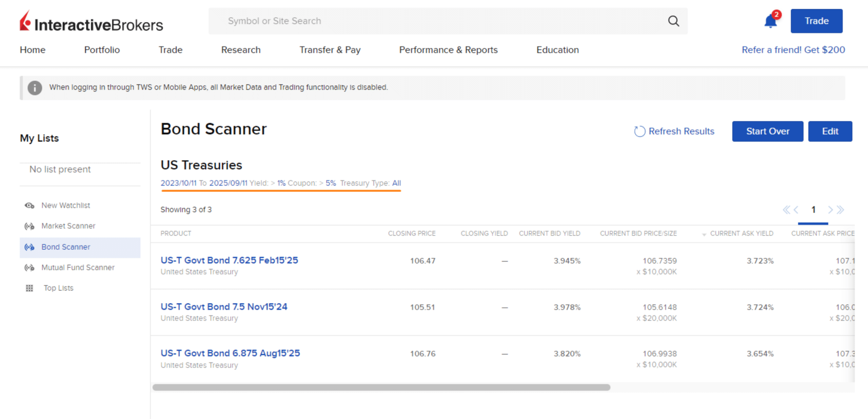Open the Education menu
868x419 pixels.
[557, 50]
